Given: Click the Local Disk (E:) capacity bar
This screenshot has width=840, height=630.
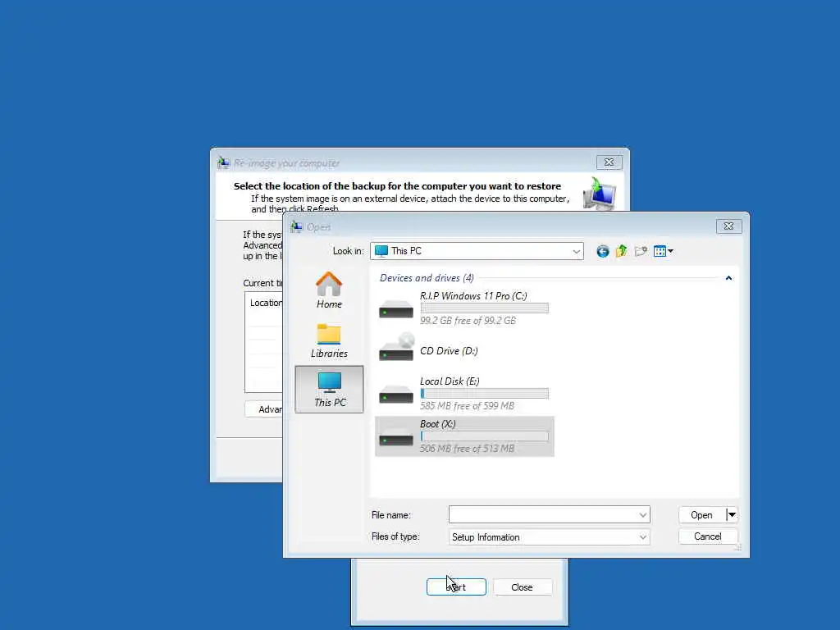Looking at the screenshot, I should click(x=484, y=393).
